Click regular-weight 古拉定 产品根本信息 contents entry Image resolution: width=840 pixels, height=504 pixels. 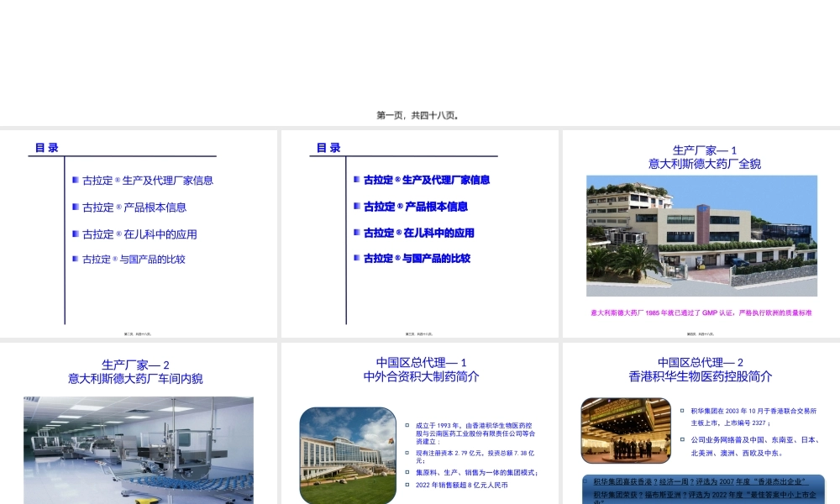point(134,207)
